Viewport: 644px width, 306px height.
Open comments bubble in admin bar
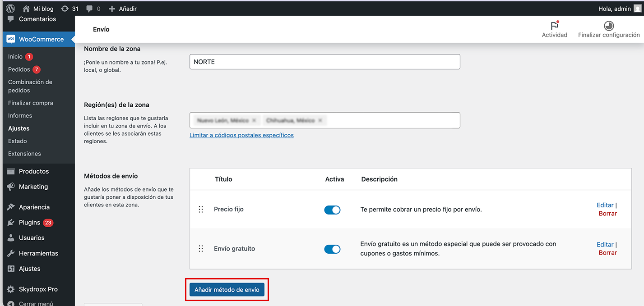pos(93,9)
